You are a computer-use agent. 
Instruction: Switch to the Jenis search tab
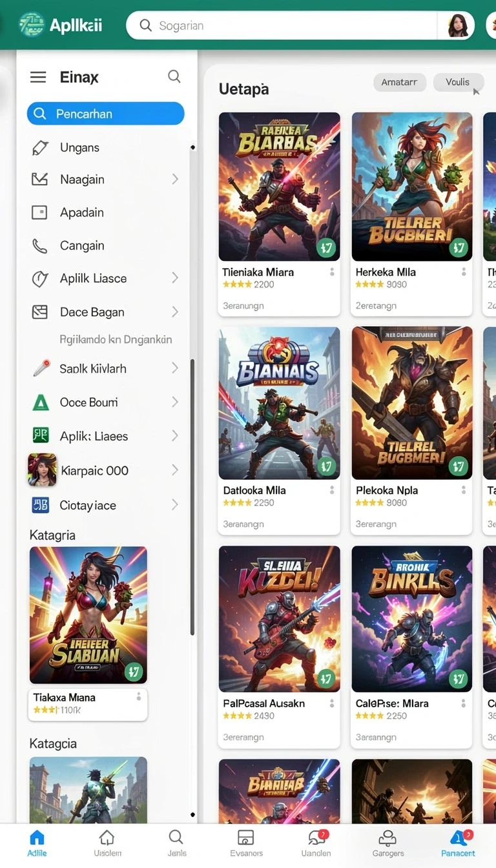176,843
